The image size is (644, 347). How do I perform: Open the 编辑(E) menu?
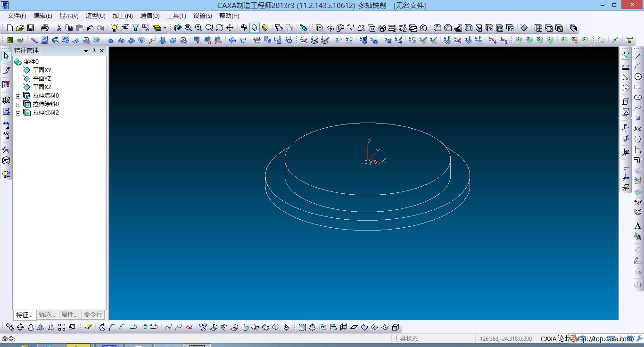point(43,16)
